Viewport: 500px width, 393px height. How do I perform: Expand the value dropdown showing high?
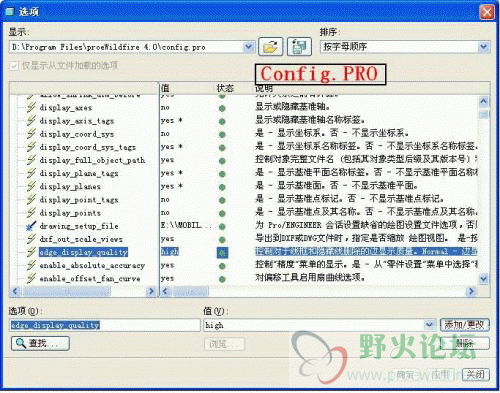tap(429, 325)
